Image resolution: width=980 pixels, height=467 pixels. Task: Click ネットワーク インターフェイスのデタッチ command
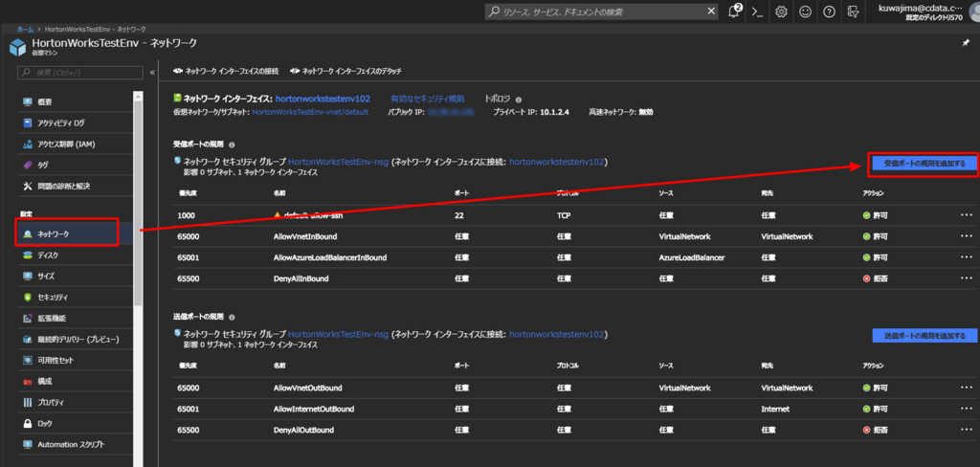point(345,71)
